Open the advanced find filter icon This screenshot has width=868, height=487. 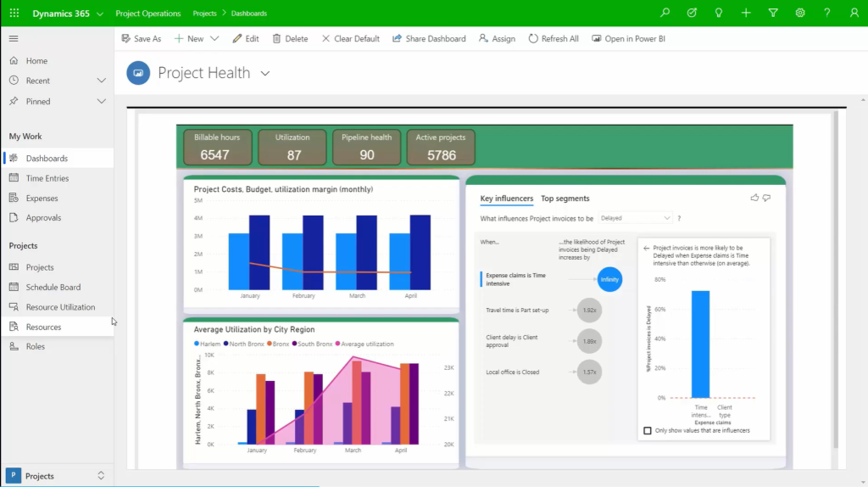(773, 14)
